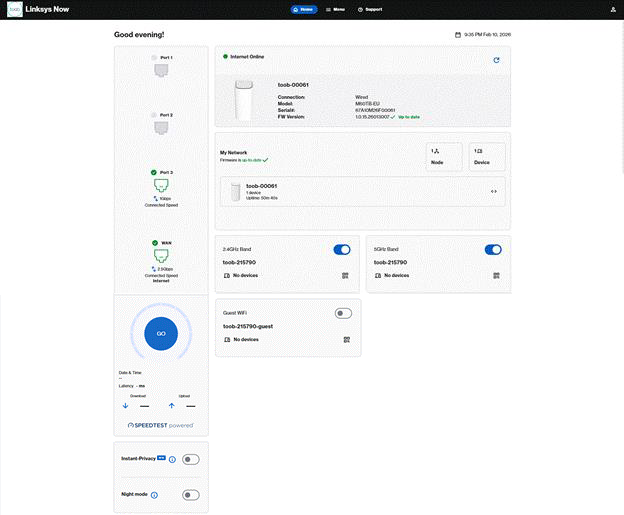Screen dimensions: 624x515
Task: Click the green check beside Port 3
Action: click(154, 172)
